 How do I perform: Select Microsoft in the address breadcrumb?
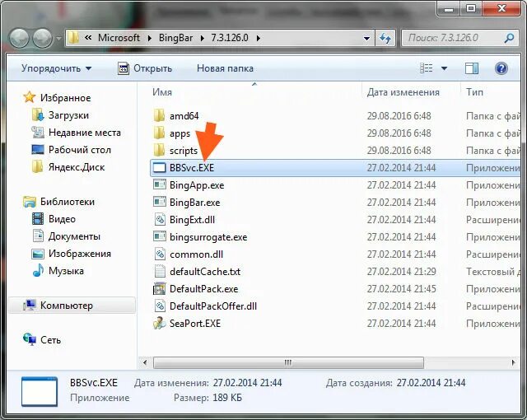pos(119,38)
